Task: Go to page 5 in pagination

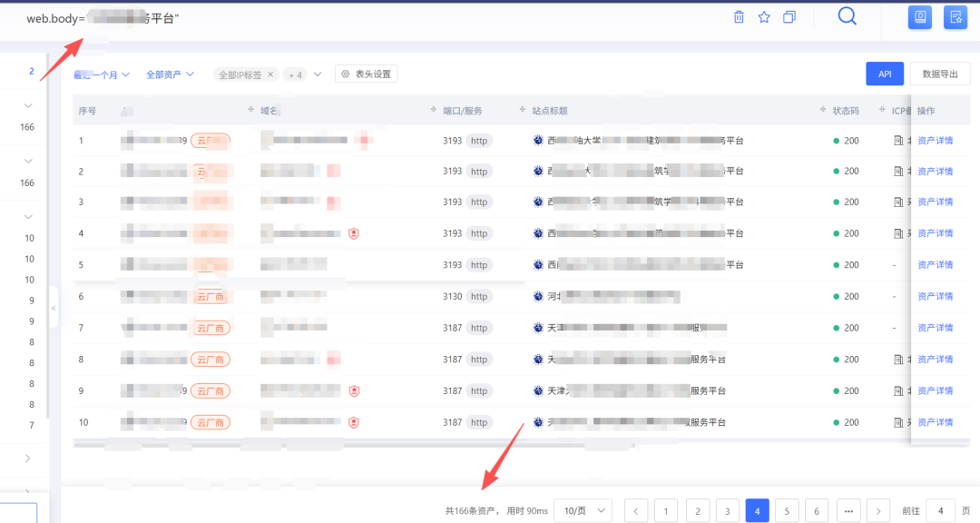Action: (787, 511)
